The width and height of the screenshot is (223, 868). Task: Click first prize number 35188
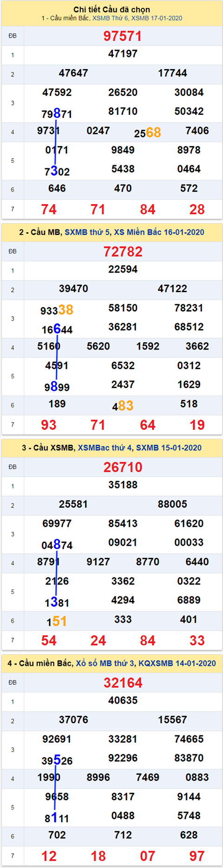(123, 485)
